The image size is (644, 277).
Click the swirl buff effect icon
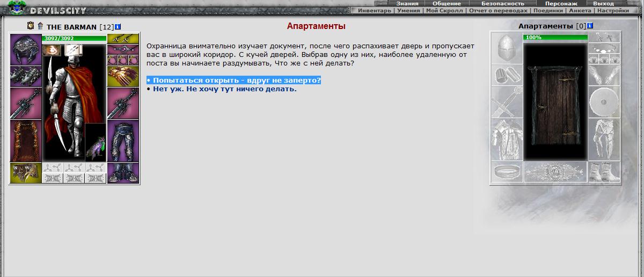[53, 50]
